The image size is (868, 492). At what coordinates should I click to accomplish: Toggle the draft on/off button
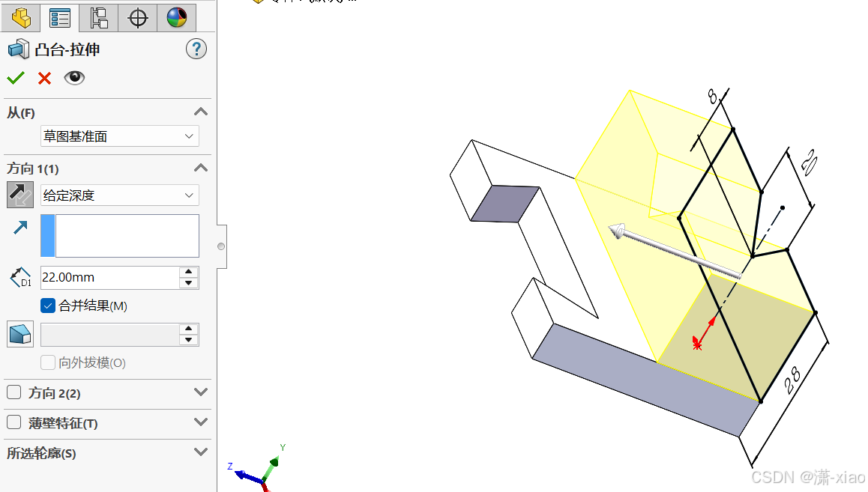tap(20, 334)
